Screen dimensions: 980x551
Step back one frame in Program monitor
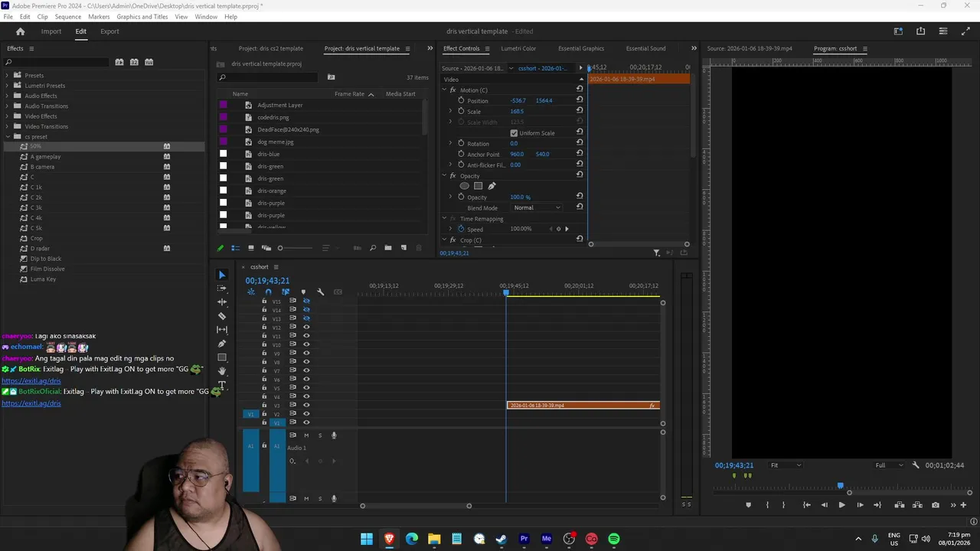[824, 505]
